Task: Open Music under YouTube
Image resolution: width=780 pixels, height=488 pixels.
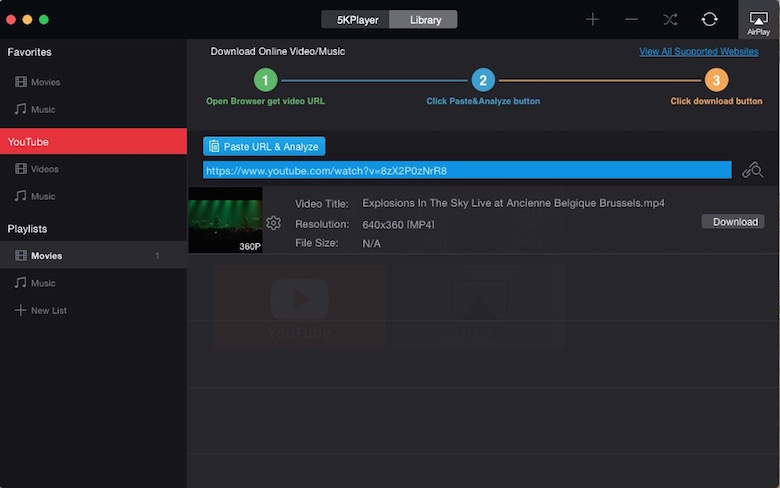Action: point(35,196)
